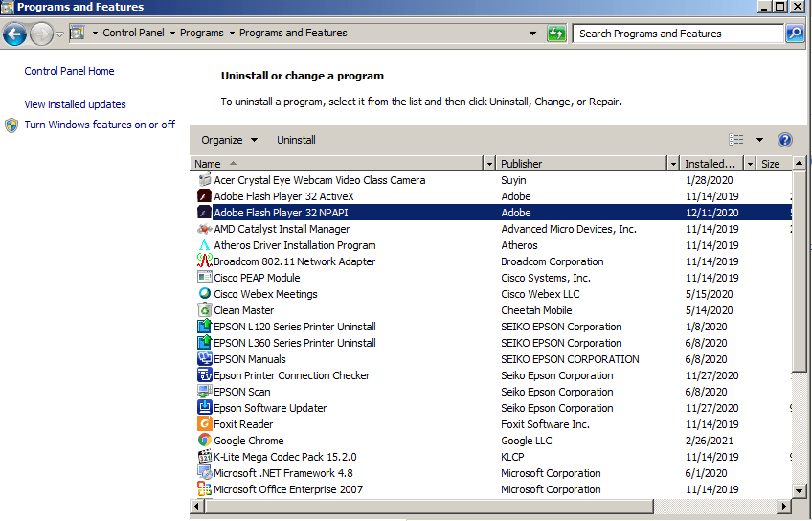Click the horizontal scrollbar thumb
The image size is (812, 521).
pos(429,506)
